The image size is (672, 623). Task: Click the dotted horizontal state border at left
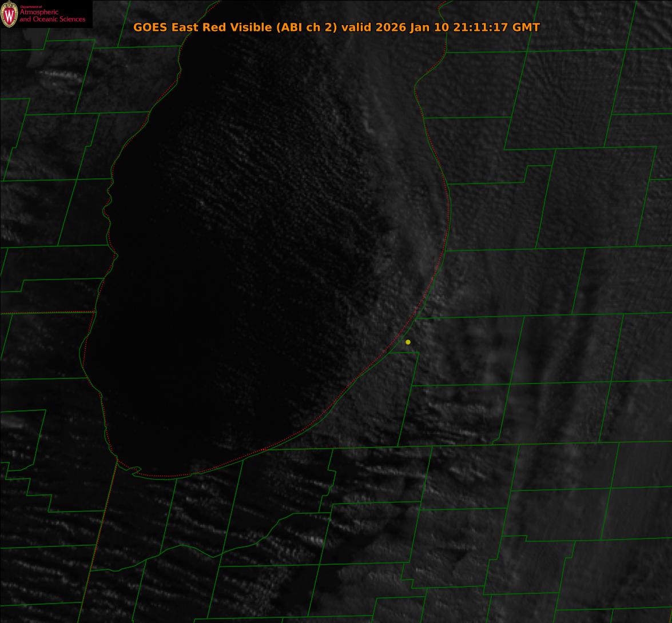coord(46,313)
